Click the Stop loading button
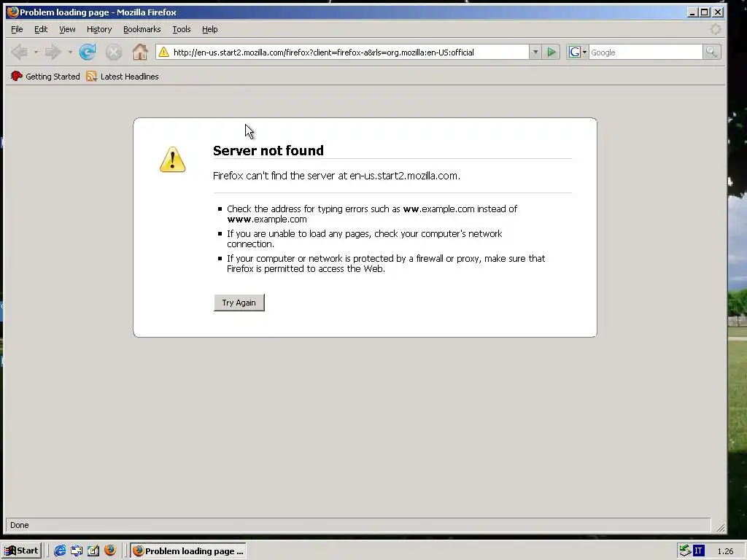This screenshot has height=560, width=747. click(113, 52)
